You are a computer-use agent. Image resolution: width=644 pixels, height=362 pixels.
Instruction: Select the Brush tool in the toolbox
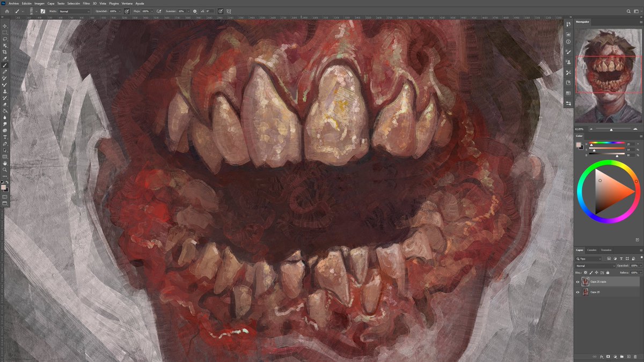5,65
